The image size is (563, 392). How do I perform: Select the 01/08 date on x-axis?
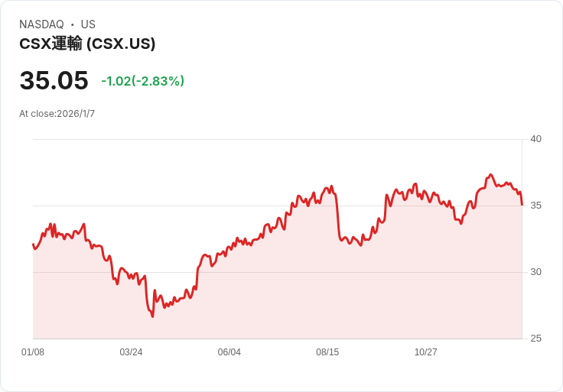33,352
